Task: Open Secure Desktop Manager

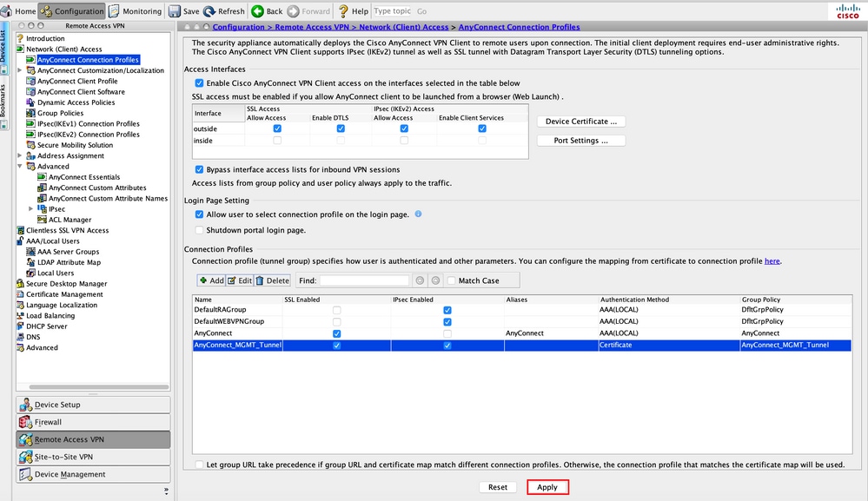Action: 66,284
